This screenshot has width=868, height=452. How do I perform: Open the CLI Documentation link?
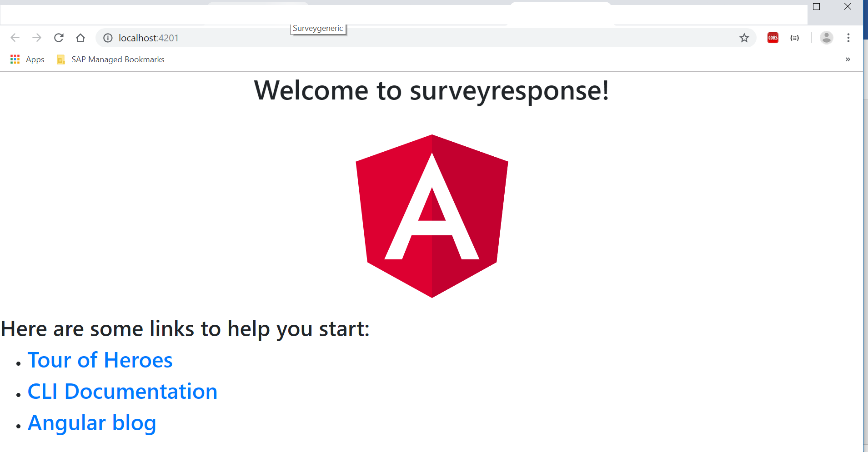click(122, 392)
